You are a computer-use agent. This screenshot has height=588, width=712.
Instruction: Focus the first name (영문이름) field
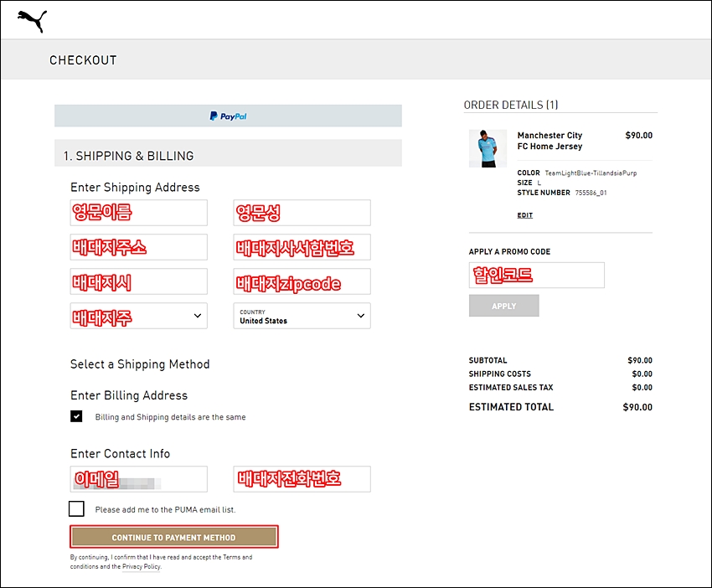(138, 213)
